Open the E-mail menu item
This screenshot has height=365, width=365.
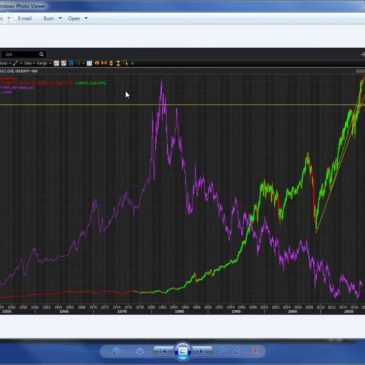tap(25, 18)
